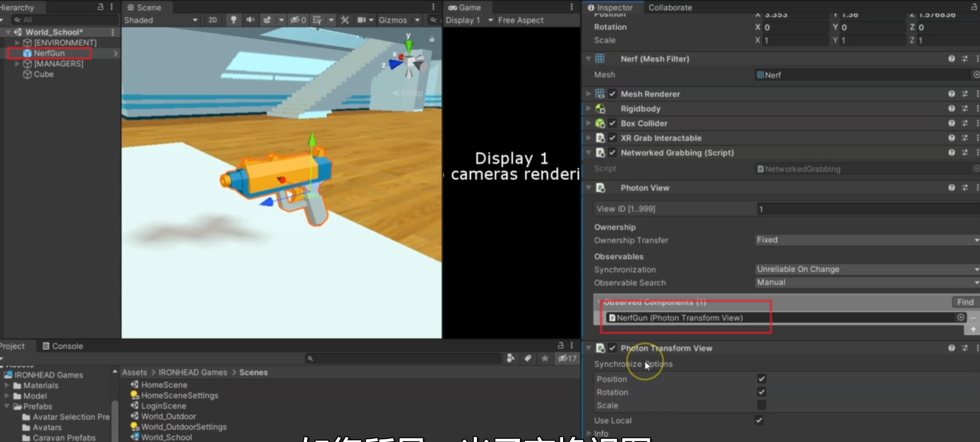Expand Materials folder in Project tree
This screenshot has height=442, width=980.
tap(7, 385)
